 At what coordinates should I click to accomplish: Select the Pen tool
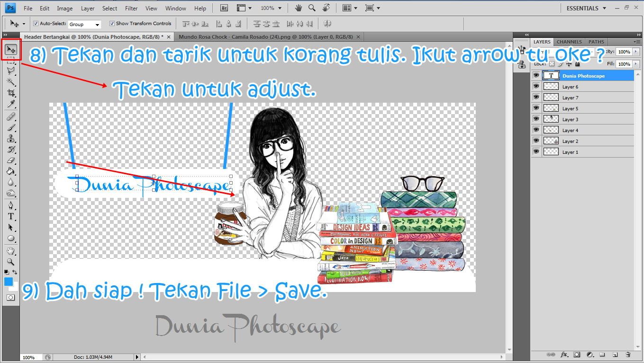click(11, 205)
